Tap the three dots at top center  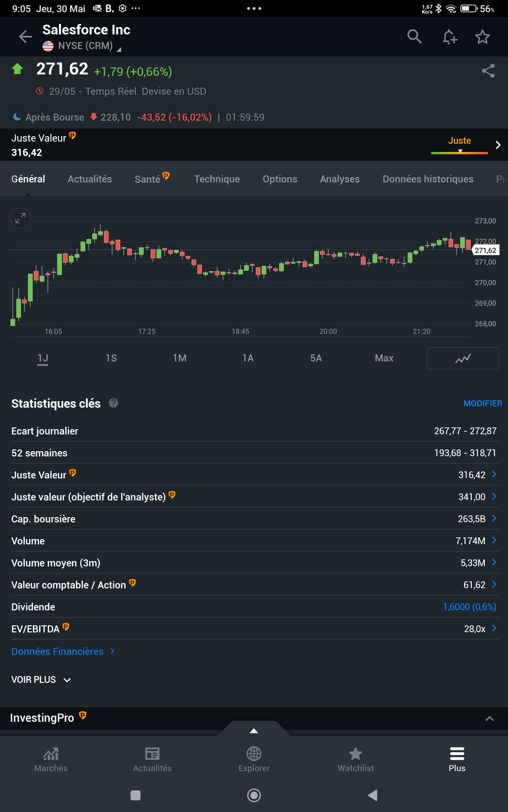(254, 8)
